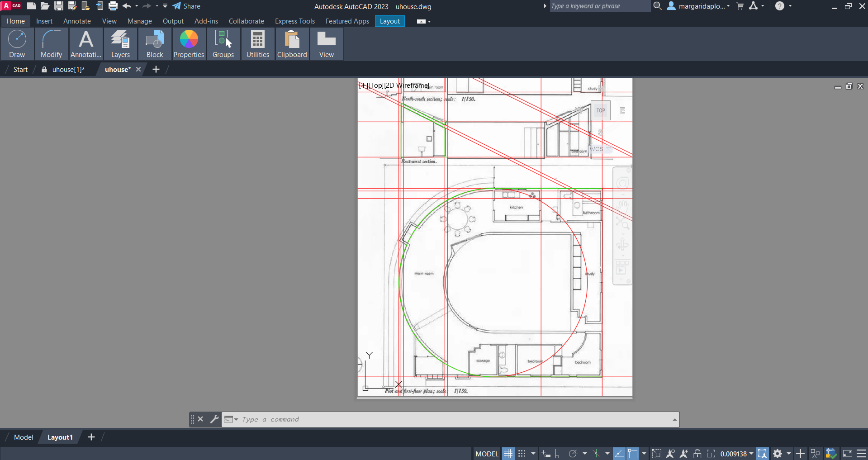Click the search magnifier icon

pyautogui.click(x=658, y=6)
